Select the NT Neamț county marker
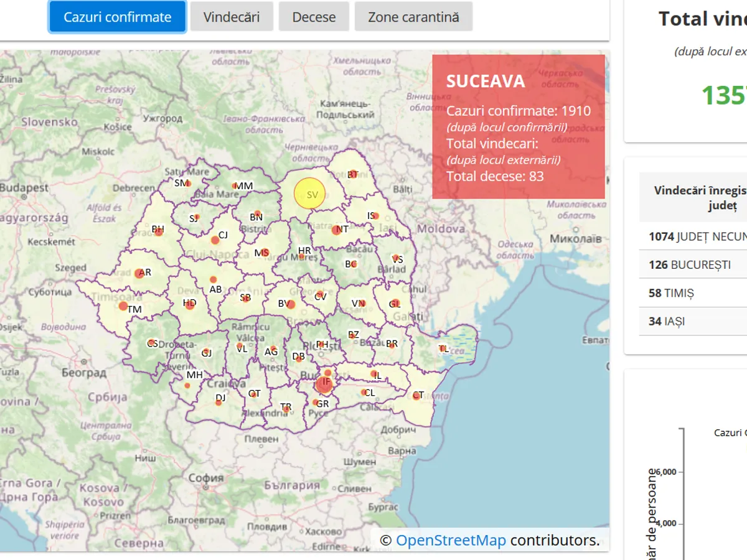 coord(337,230)
